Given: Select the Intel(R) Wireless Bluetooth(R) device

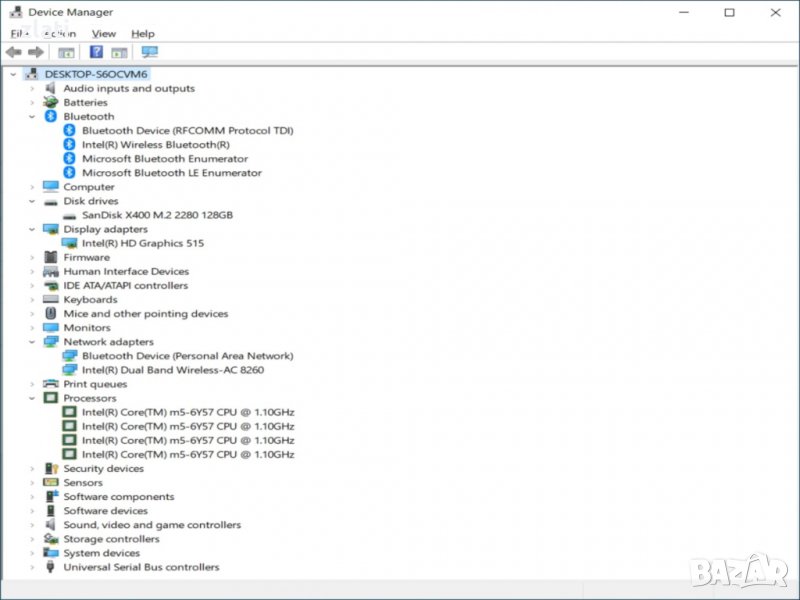Looking at the screenshot, I should click(155, 145).
